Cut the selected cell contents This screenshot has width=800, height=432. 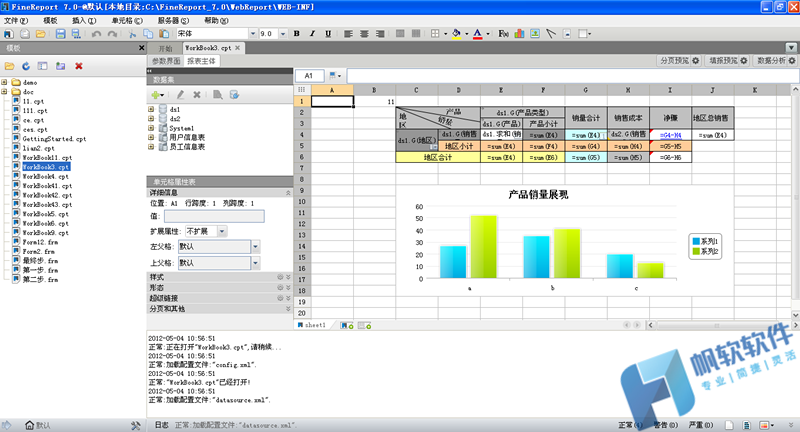click(x=132, y=34)
